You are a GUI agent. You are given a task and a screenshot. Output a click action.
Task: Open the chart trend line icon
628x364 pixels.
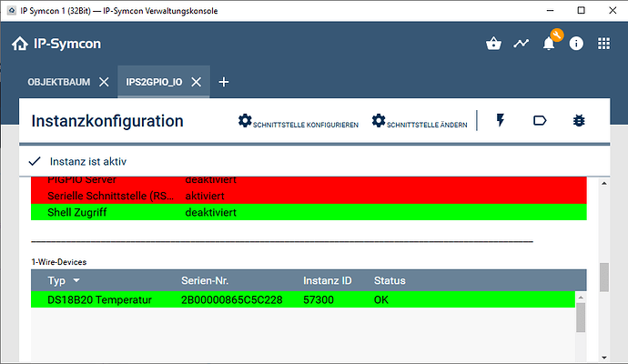click(x=522, y=44)
